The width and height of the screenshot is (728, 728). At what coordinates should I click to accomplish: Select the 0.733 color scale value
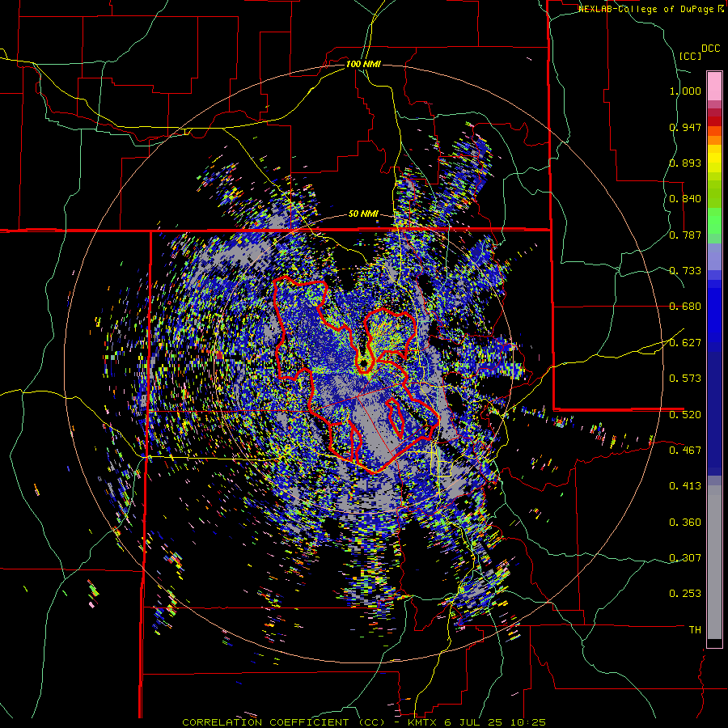click(x=685, y=271)
